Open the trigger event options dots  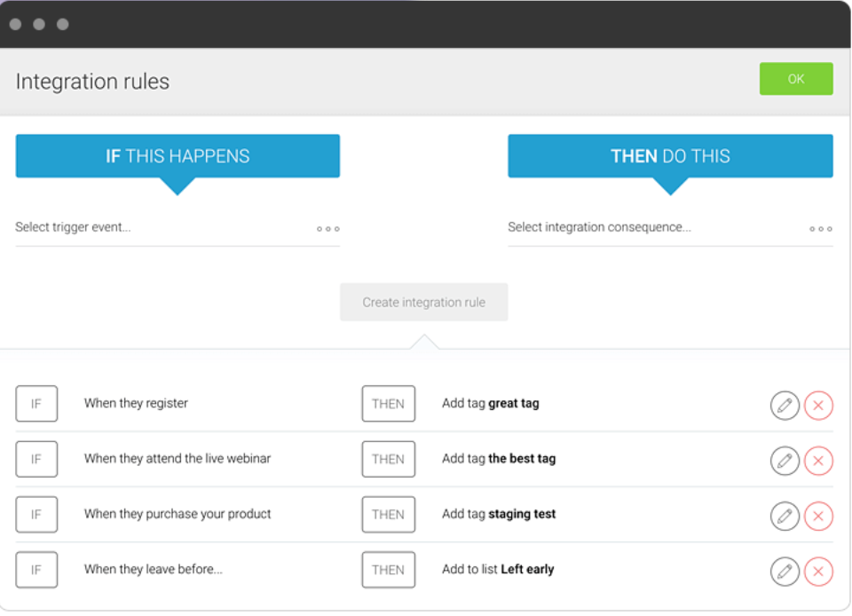point(327,229)
